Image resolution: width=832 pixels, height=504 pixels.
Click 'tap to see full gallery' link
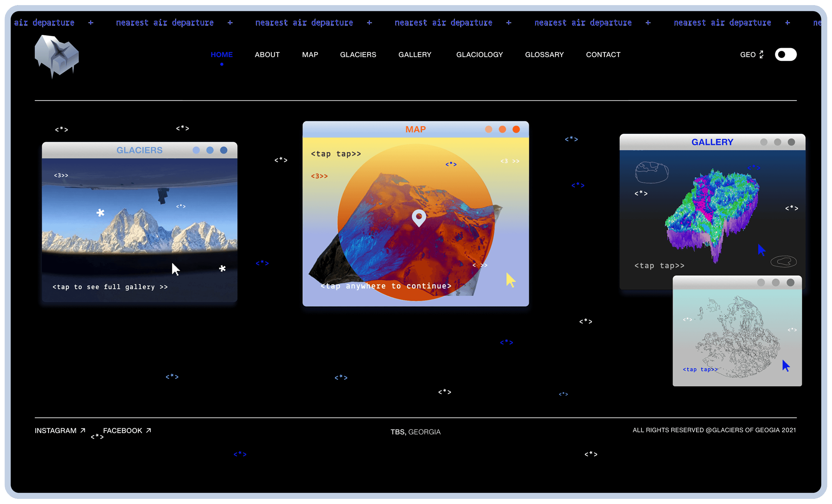tap(110, 287)
